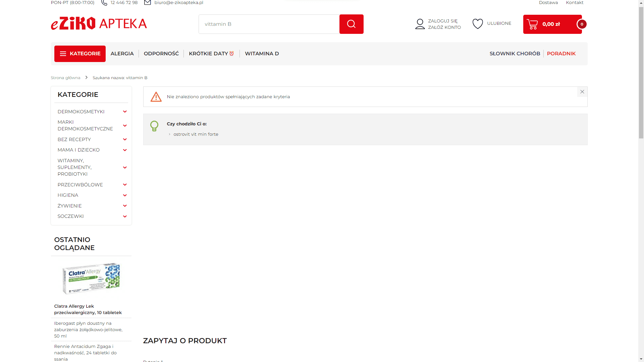Click the envelope email icon
This screenshot has height=362, width=644.
(x=147, y=3)
